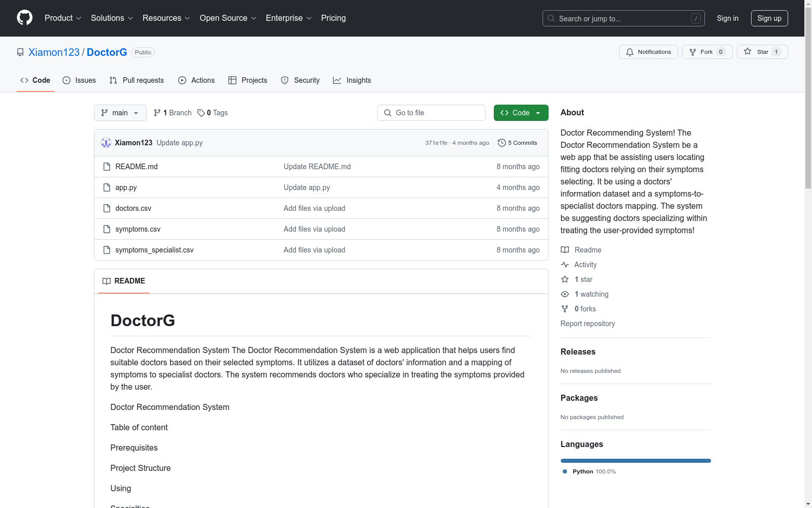Screen dimensions: 812x508
Task: Click the book icon on README tab
Action: coord(107,281)
